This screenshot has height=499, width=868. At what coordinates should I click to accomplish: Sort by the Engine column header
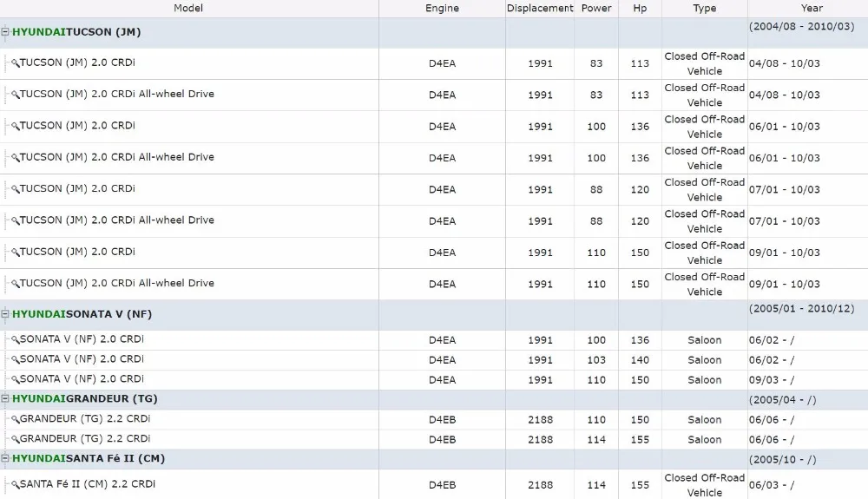[442, 9]
